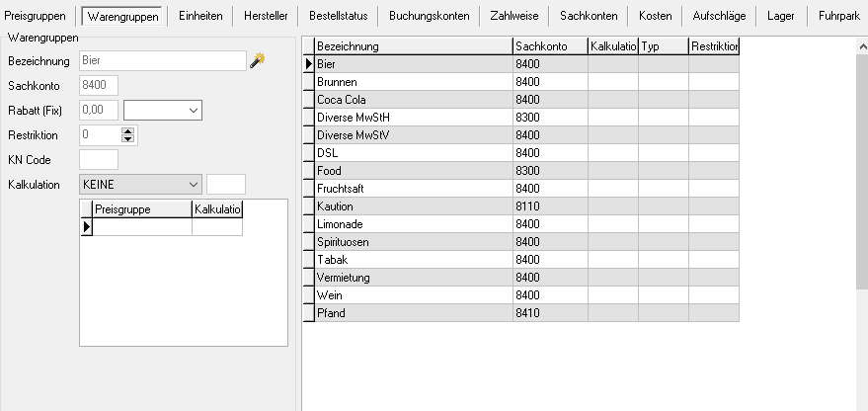Open the Sachkonten tab

pyautogui.click(x=589, y=16)
